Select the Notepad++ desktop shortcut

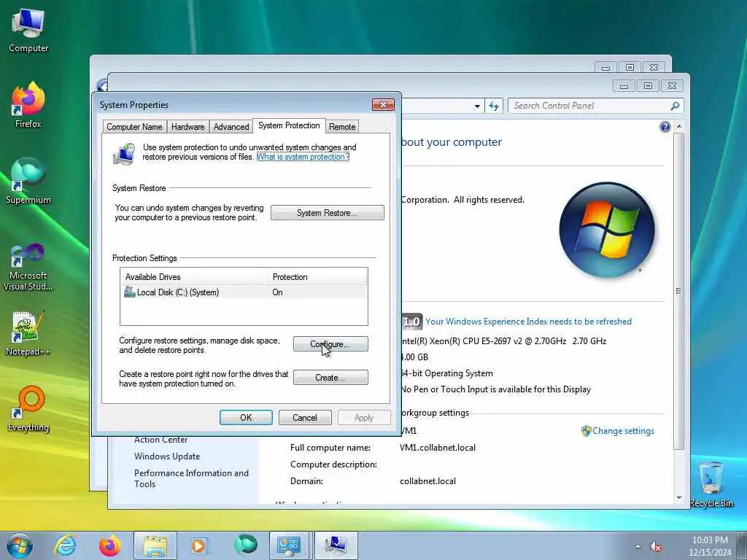(28, 333)
